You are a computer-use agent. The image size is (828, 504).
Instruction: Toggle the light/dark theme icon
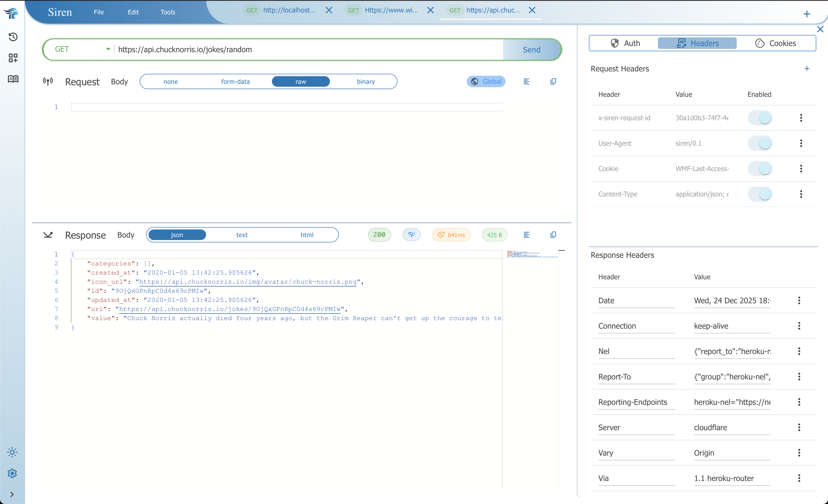coord(12,452)
